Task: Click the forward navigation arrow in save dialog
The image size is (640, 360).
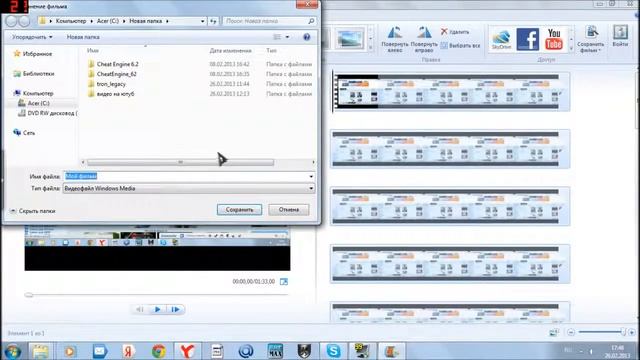Action: pyautogui.click(x=24, y=21)
